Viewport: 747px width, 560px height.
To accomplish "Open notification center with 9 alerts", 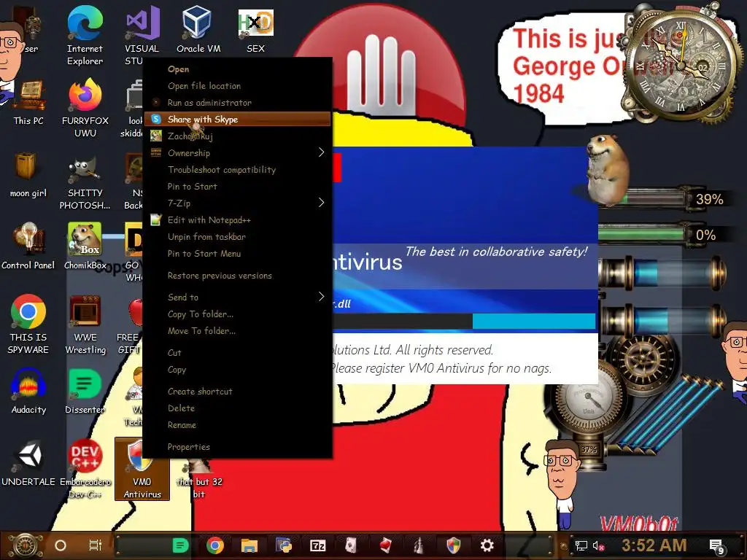I will (x=718, y=546).
